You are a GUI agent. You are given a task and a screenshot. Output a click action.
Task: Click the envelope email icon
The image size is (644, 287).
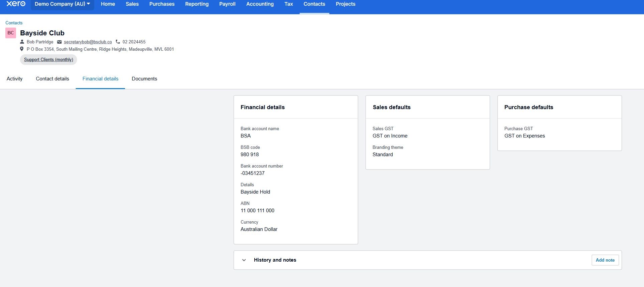[59, 42]
